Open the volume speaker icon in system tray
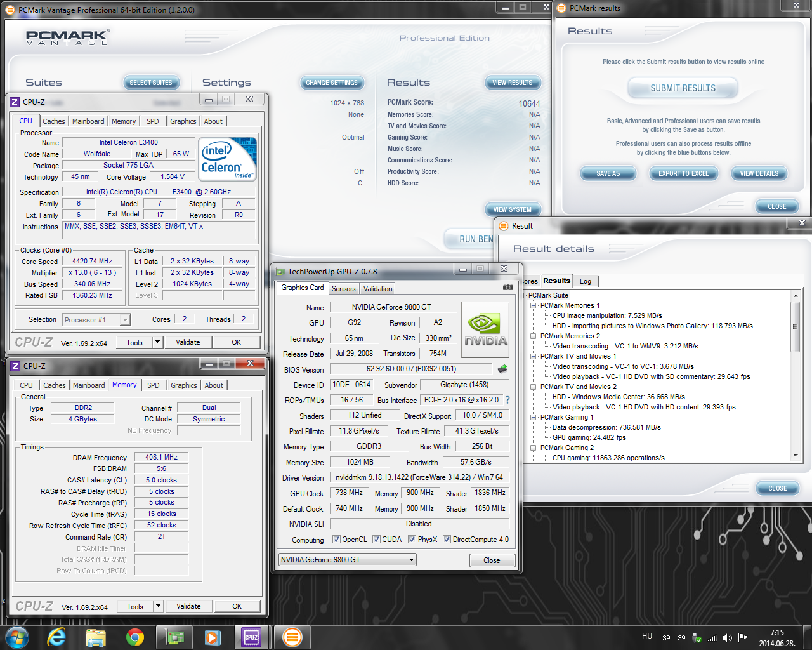The height and width of the screenshot is (650, 812). click(727, 638)
